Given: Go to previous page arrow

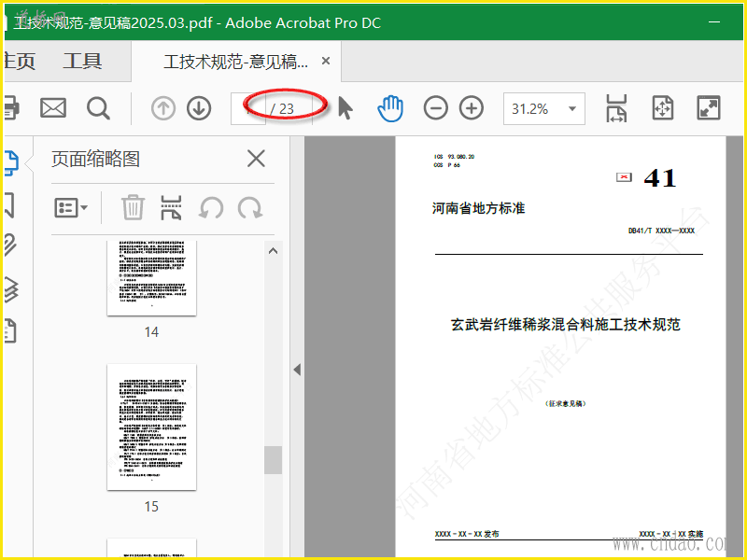Looking at the screenshot, I should 163,108.
